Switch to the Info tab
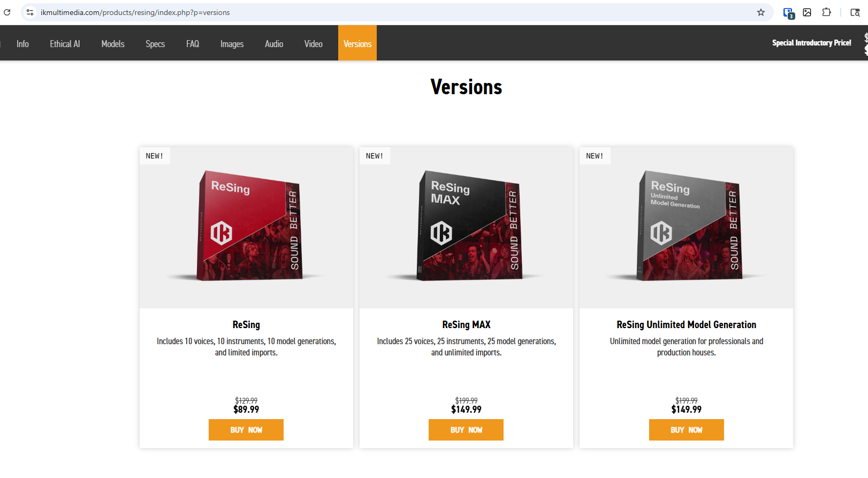This screenshot has width=868, height=478. [x=22, y=44]
